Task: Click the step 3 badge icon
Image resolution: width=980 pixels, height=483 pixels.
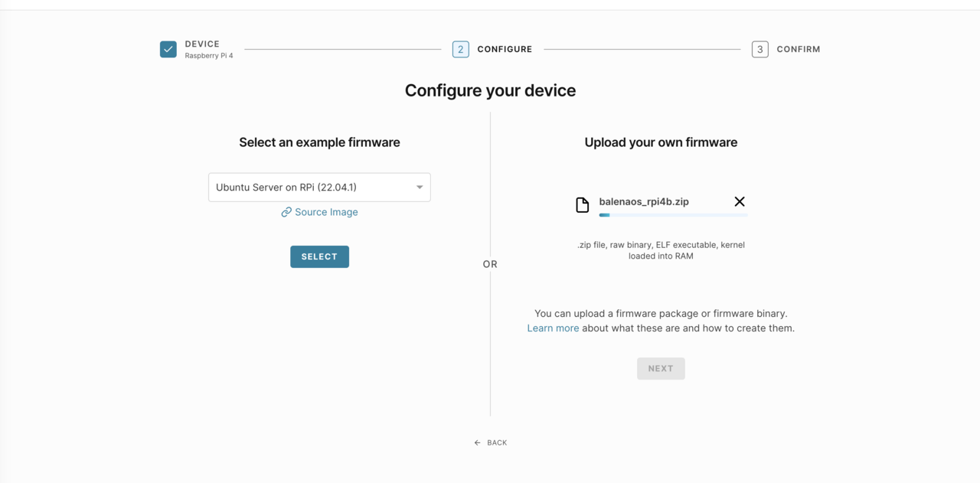Action: tap(759, 49)
